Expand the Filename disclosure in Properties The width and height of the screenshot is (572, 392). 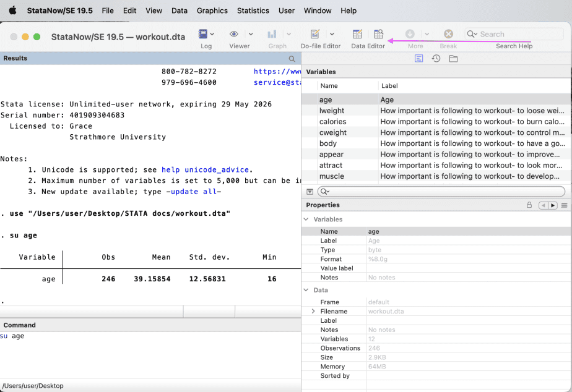click(313, 311)
